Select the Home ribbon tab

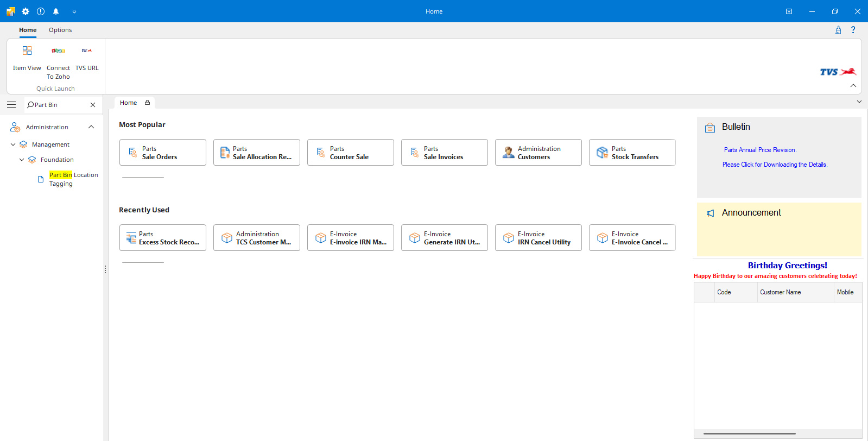tap(28, 30)
